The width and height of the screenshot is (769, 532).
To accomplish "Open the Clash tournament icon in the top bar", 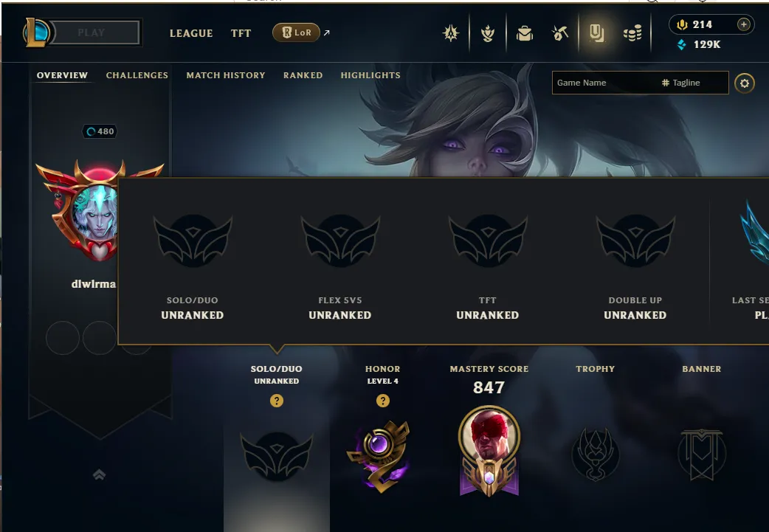I will pyautogui.click(x=451, y=33).
